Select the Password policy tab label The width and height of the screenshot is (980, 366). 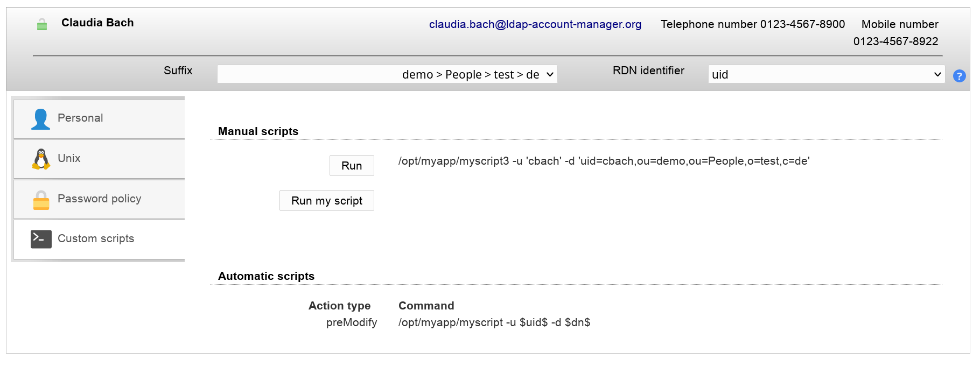pyautogui.click(x=99, y=199)
